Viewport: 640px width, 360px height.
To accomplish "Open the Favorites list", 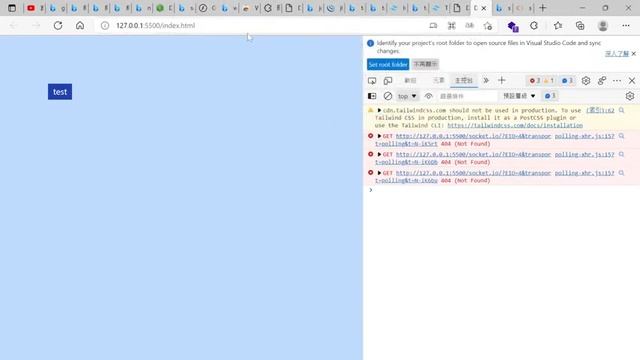I will tap(558, 26).
